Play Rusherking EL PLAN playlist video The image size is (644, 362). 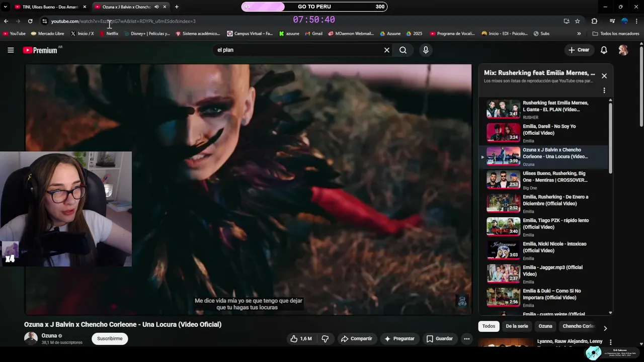pos(543,109)
